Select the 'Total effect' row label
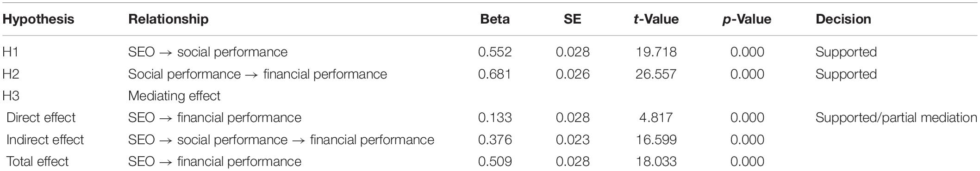This screenshot has width=980, height=171. 37,161
